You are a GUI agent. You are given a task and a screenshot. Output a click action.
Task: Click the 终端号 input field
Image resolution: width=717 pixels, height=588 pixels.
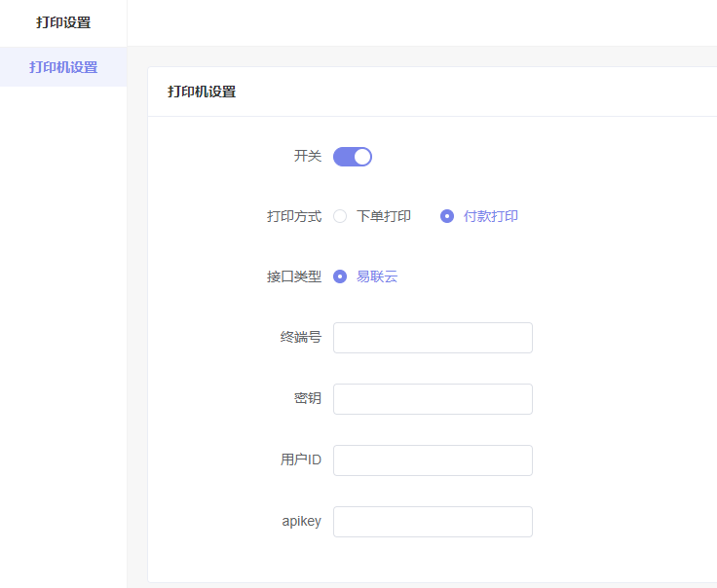pos(433,338)
